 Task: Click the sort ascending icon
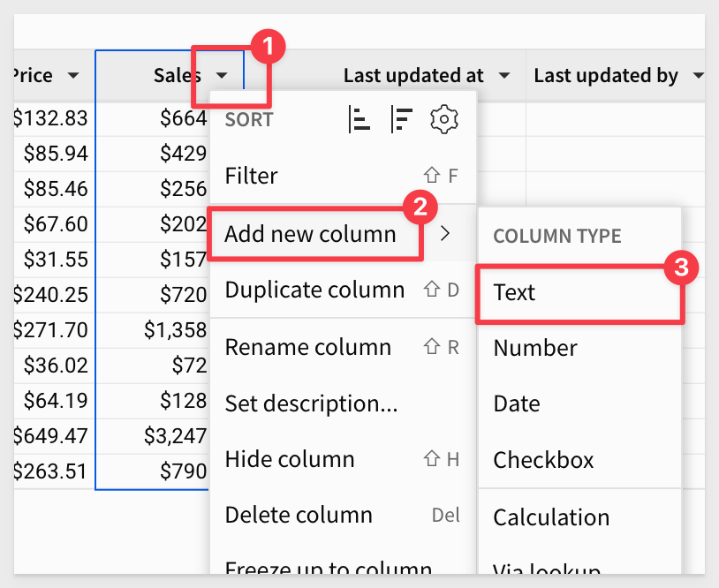359,119
